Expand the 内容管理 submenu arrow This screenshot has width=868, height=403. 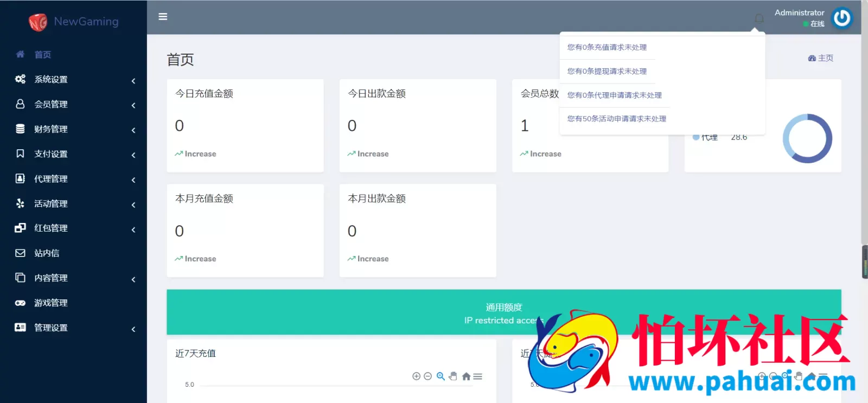[133, 279]
